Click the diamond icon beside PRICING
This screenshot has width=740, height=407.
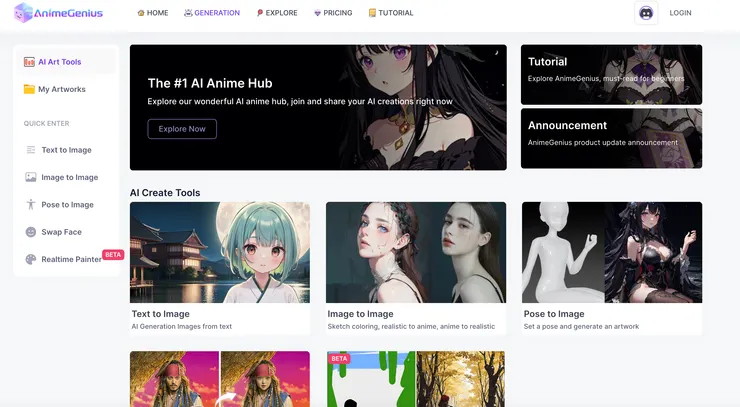click(x=317, y=13)
